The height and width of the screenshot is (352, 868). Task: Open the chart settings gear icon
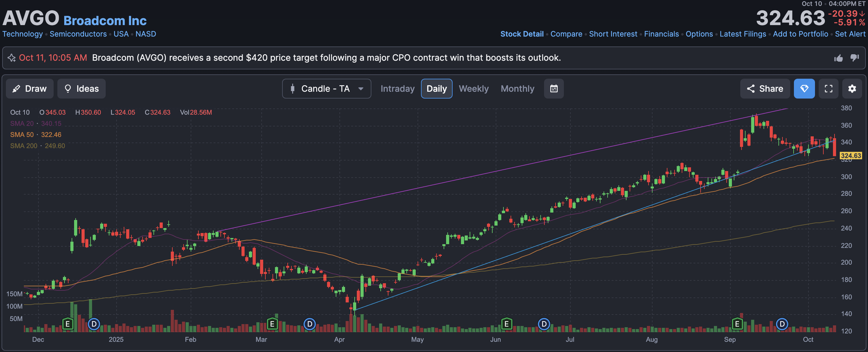pos(852,89)
